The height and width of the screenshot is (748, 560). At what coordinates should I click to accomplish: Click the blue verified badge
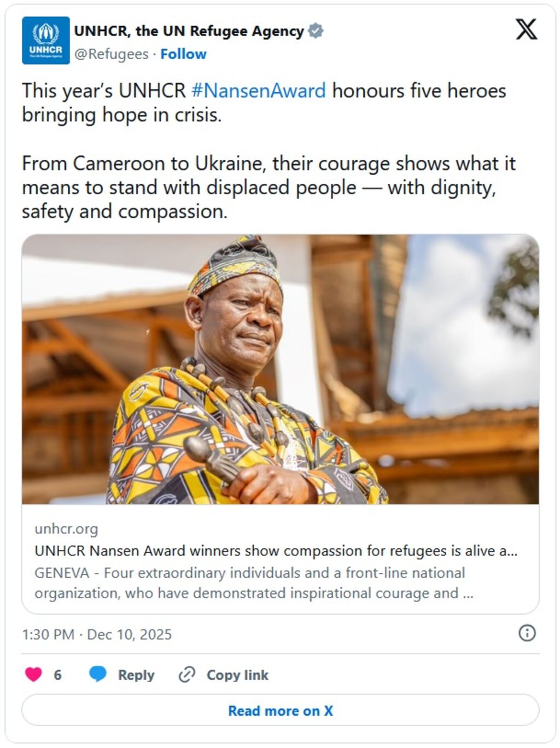[x=316, y=31]
